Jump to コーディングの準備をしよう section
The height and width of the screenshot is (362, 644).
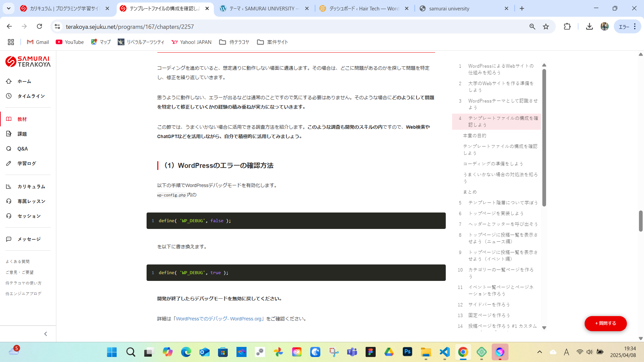(x=493, y=164)
